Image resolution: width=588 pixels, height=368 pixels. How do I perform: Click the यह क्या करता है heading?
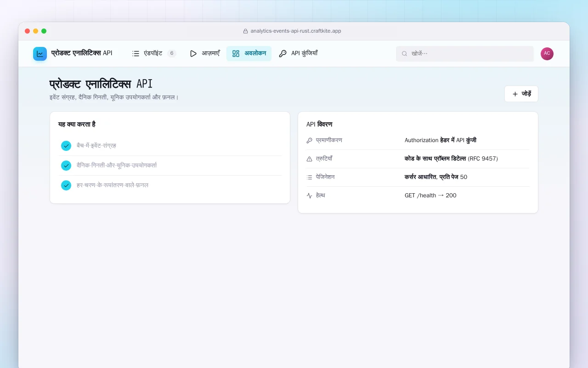coord(77,124)
